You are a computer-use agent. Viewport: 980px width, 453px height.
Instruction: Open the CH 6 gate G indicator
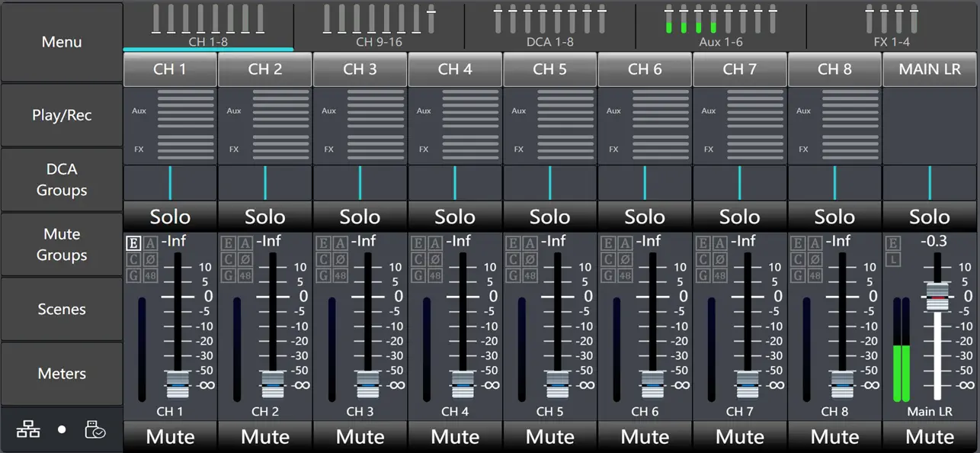tap(607, 275)
